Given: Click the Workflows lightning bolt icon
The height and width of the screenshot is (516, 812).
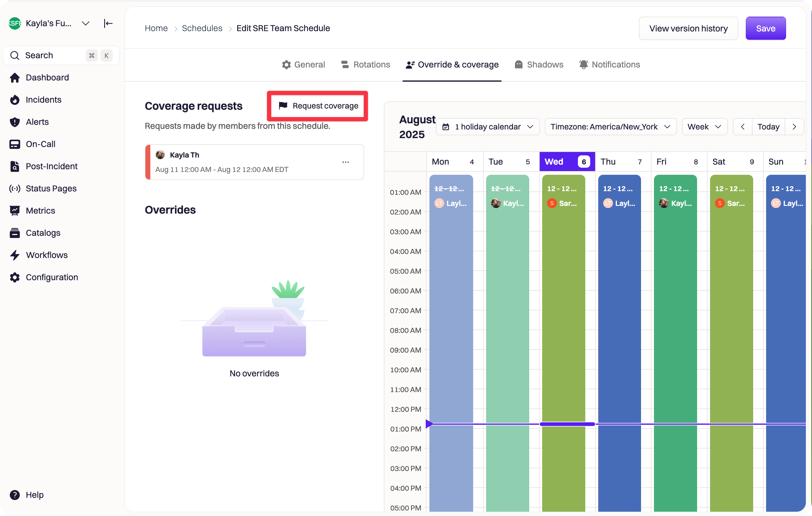Looking at the screenshot, I should 14,255.
